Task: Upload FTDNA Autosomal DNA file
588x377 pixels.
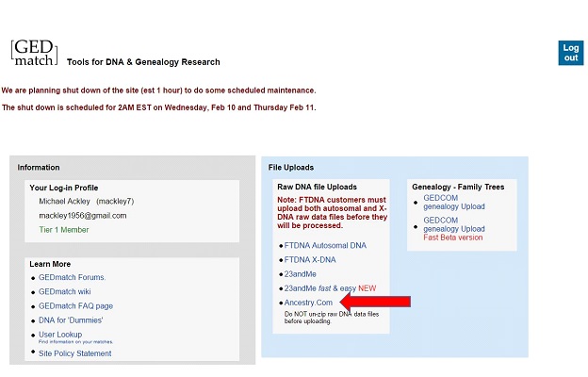Action: [325, 245]
